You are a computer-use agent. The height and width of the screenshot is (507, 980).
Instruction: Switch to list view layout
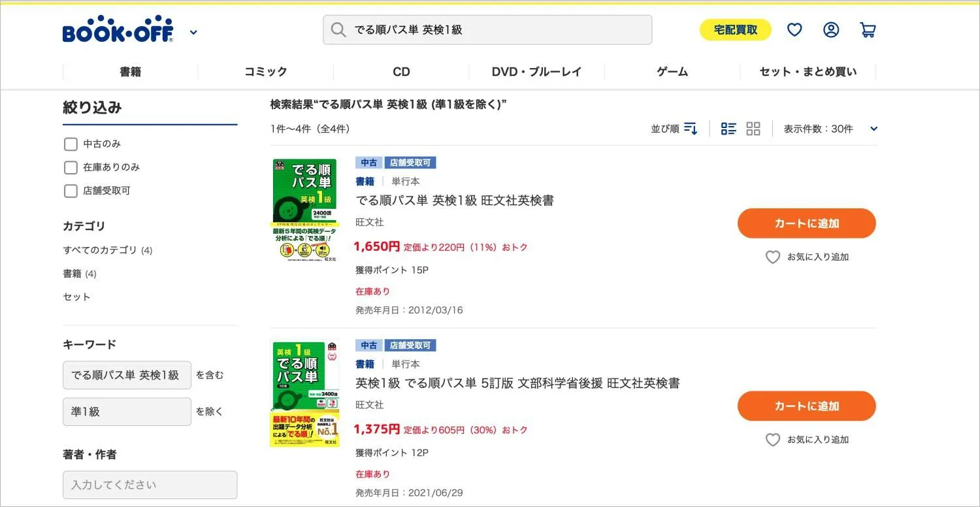tap(728, 129)
